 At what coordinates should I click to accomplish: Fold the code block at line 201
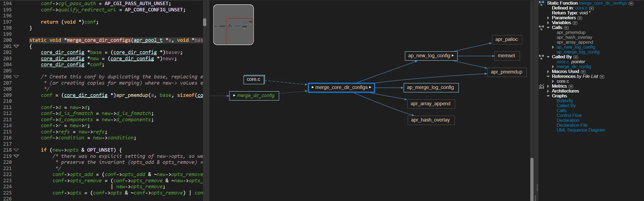pyautogui.click(x=16, y=46)
